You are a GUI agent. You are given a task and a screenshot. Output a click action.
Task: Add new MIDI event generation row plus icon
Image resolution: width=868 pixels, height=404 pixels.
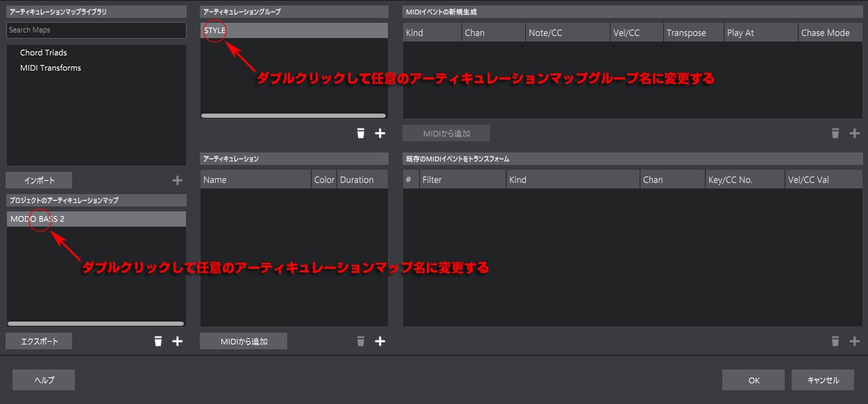point(854,133)
